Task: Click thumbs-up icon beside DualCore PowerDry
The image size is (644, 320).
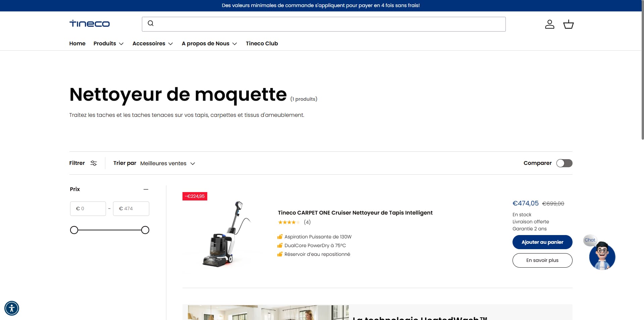Action: 280,245
